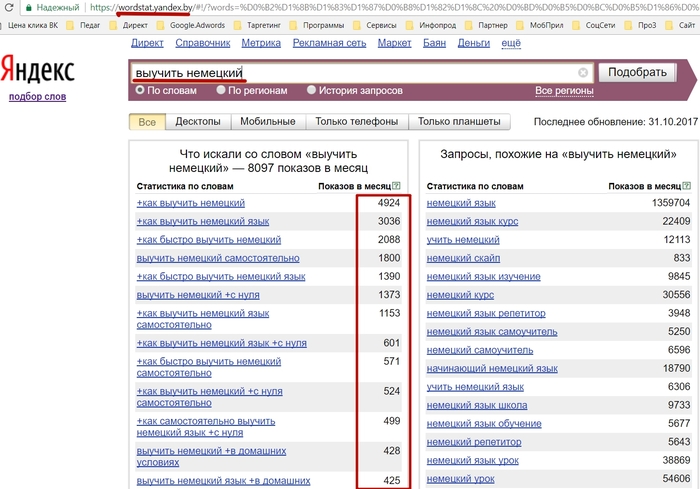
Task: Open the Инфопрод bookmark folder
Action: 431,25
